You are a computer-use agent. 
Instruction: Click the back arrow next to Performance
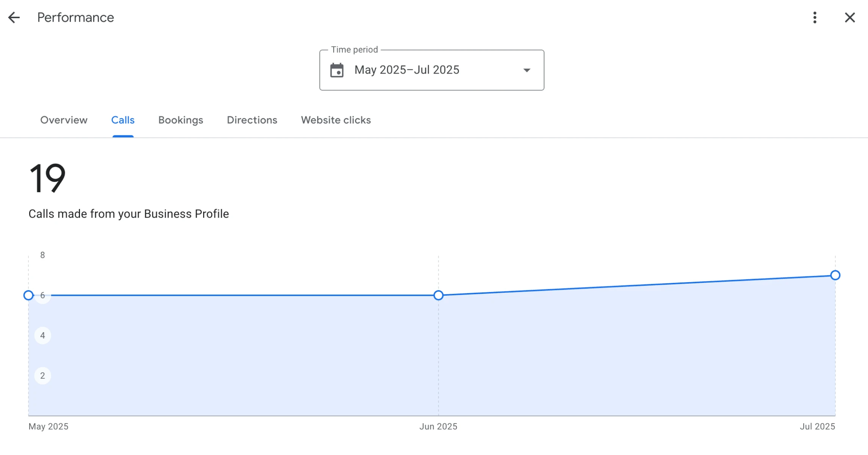[x=14, y=17]
